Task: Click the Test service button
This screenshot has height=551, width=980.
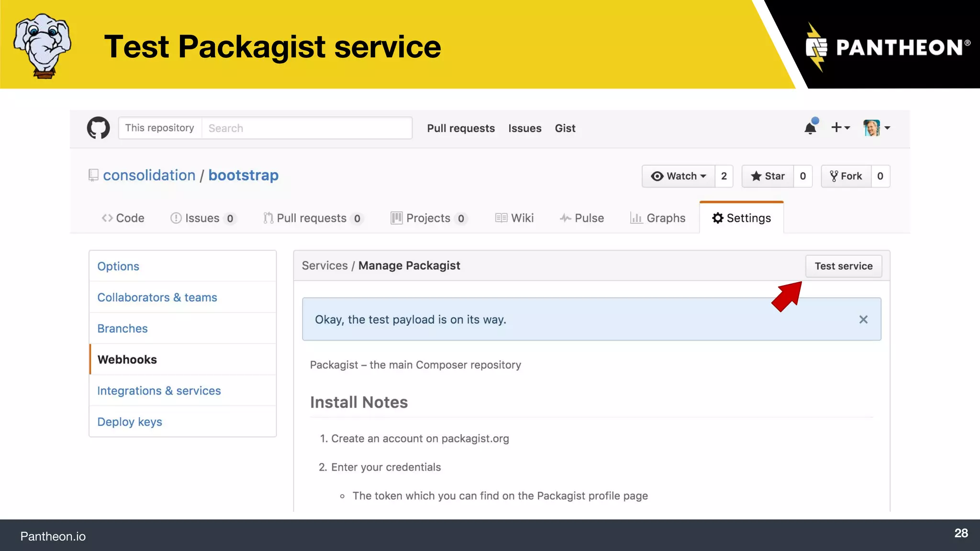Action: pyautogui.click(x=844, y=266)
